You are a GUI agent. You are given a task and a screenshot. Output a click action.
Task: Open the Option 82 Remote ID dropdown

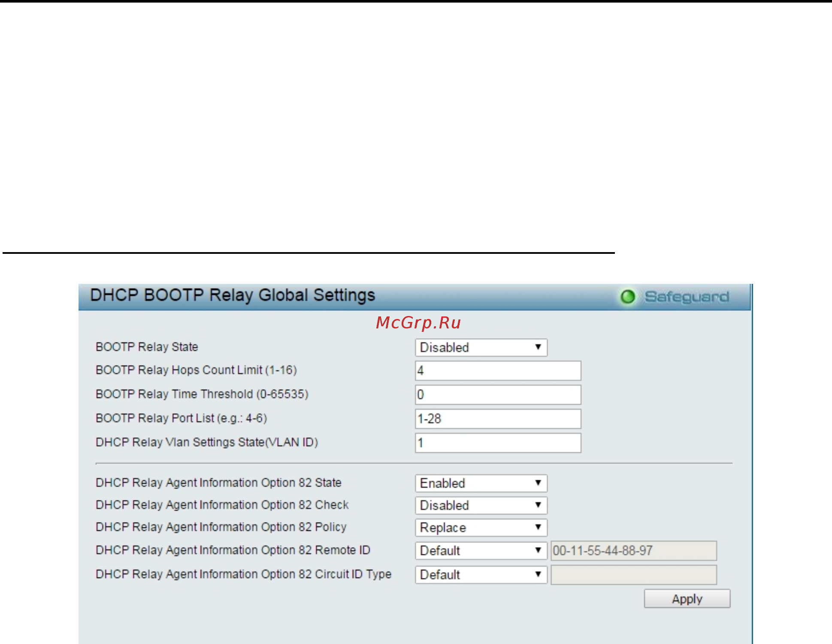tap(481, 551)
